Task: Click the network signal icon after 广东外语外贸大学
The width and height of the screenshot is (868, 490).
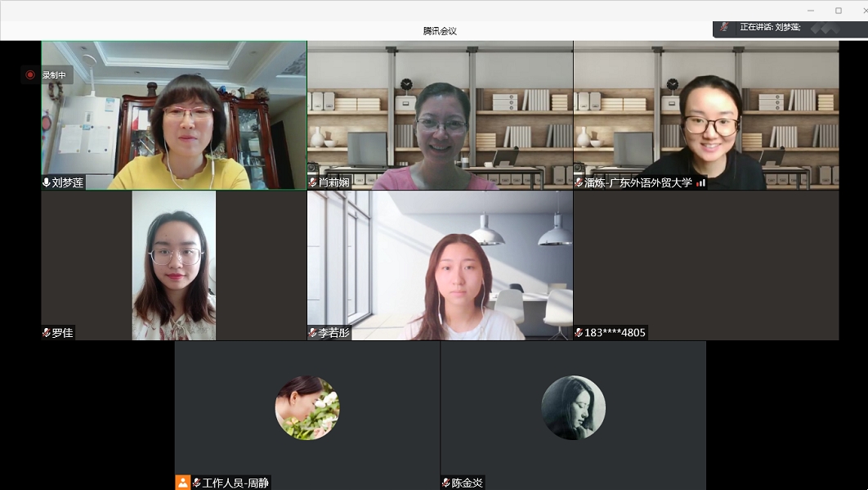Action: (x=700, y=182)
